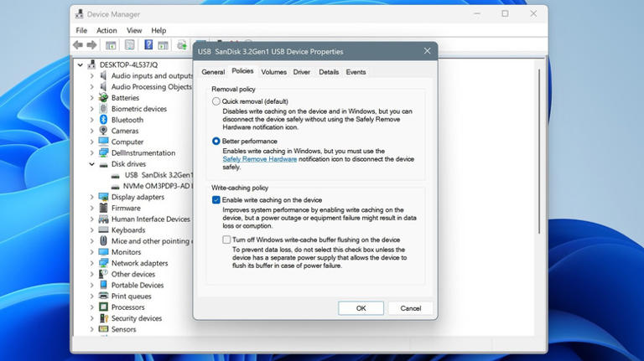Click the scan/update driver printer-like toolbar icon

[x=182, y=44]
